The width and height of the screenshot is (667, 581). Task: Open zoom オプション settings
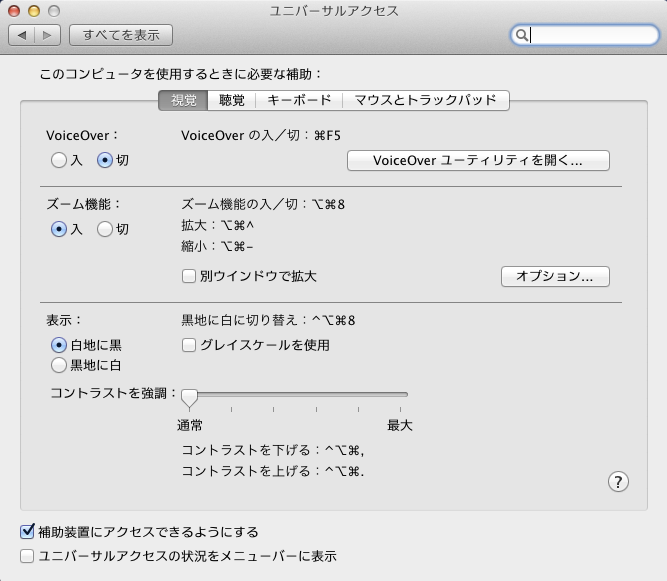click(555, 276)
